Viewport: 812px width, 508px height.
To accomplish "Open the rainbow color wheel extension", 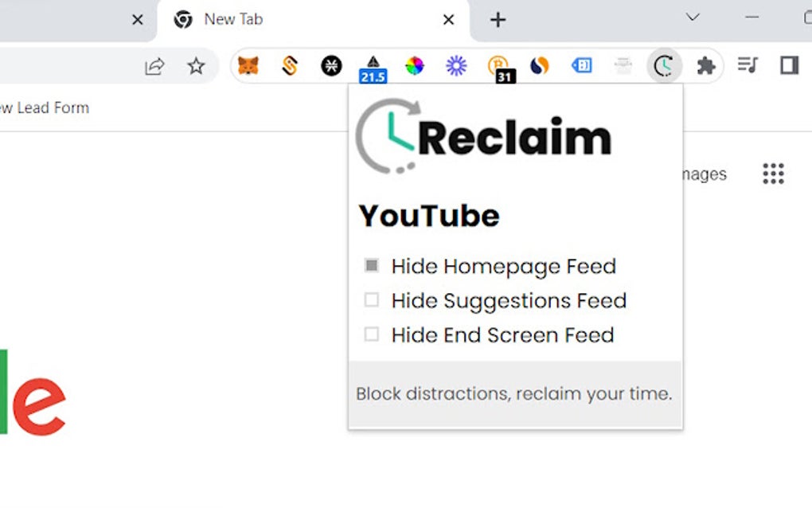I will click(414, 66).
